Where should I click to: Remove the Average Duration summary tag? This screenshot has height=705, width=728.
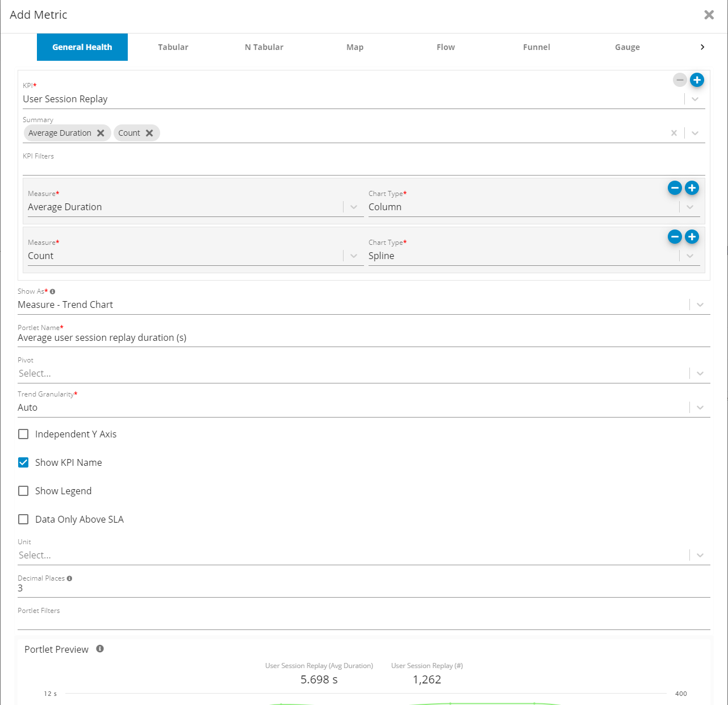[x=101, y=133]
